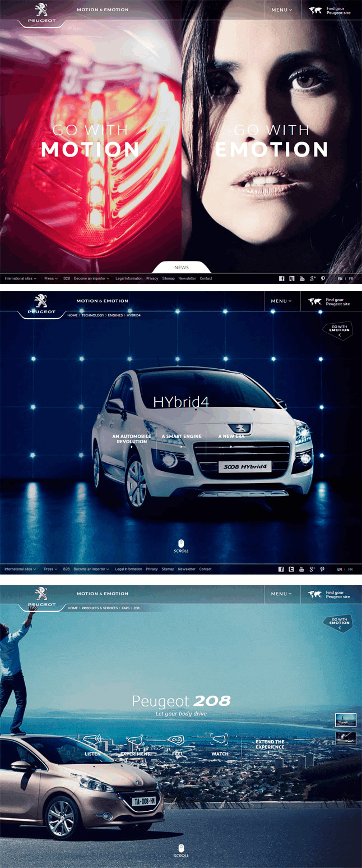The image size is (362, 868).
Task: Expand Press dropdown in home page footer
Action: click(x=51, y=278)
